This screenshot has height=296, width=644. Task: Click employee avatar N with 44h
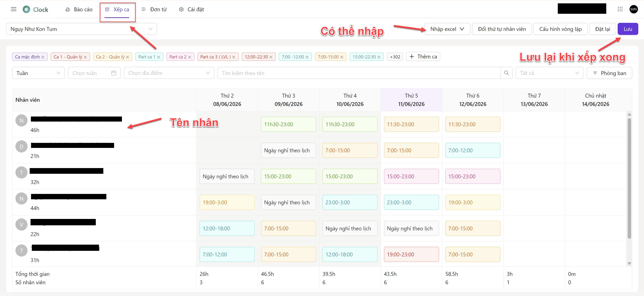pyautogui.click(x=21, y=199)
